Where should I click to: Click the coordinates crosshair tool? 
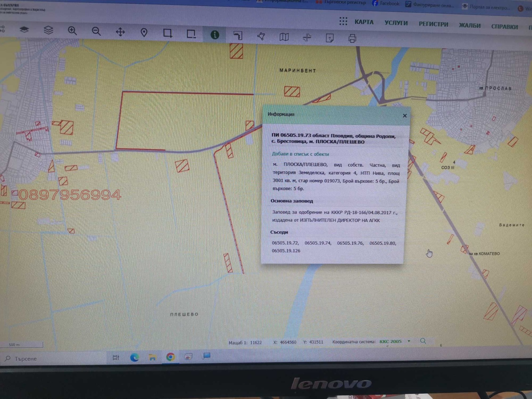307,37
